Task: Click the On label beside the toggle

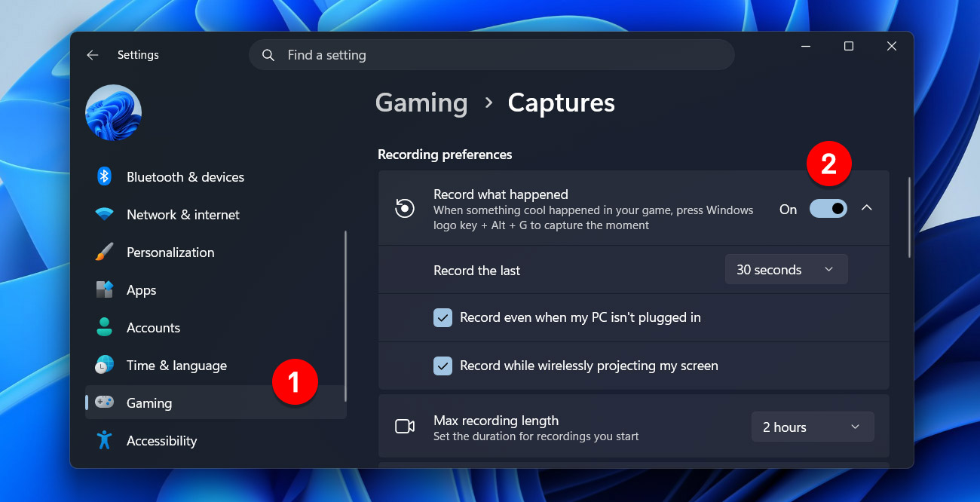Action: coord(788,210)
